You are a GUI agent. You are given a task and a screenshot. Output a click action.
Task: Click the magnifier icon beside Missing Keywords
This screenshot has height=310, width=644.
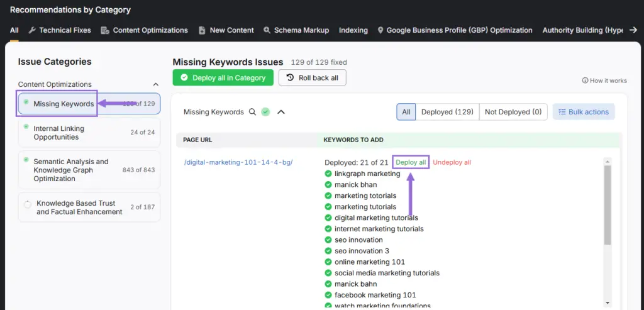tap(253, 112)
